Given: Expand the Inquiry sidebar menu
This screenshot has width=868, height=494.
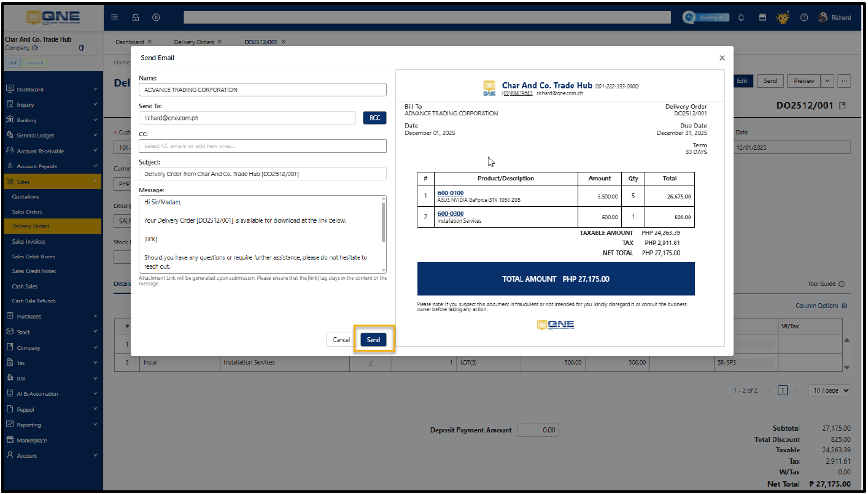Looking at the screenshot, I should coord(52,105).
